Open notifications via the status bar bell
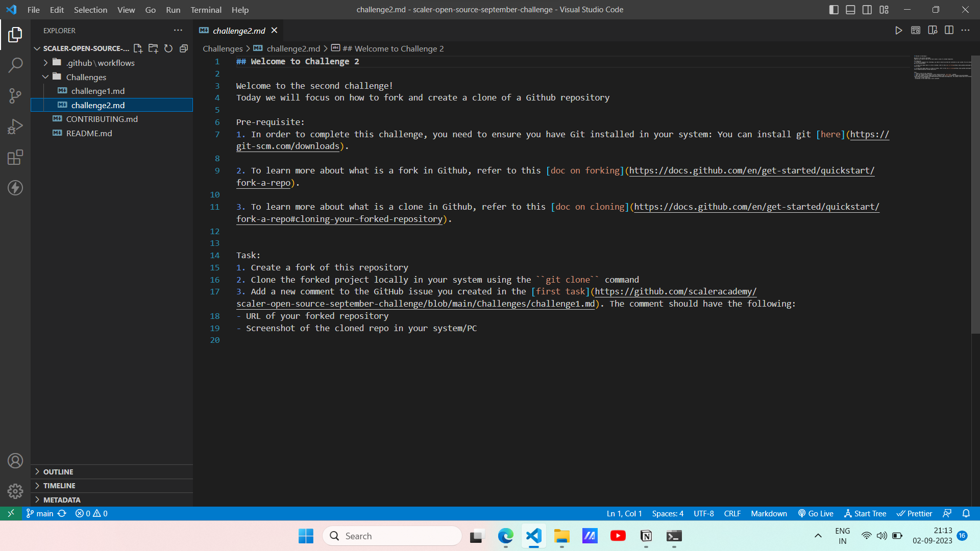 (967, 513)
